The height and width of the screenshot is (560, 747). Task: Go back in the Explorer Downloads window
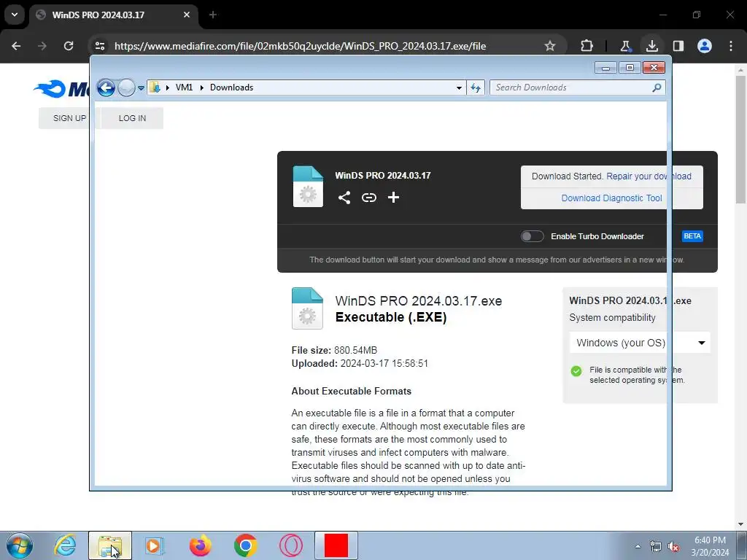pyautogui.click(x=106, y=87)
